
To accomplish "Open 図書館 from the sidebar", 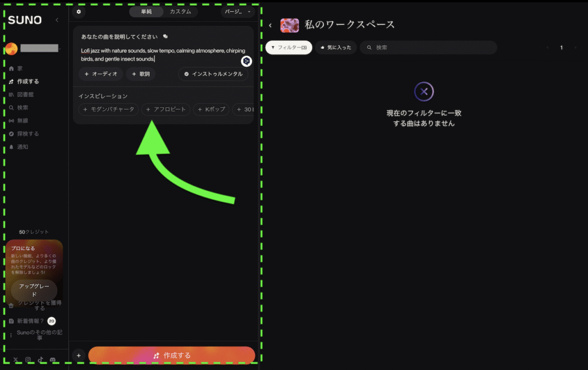I will tap(25, 94).
